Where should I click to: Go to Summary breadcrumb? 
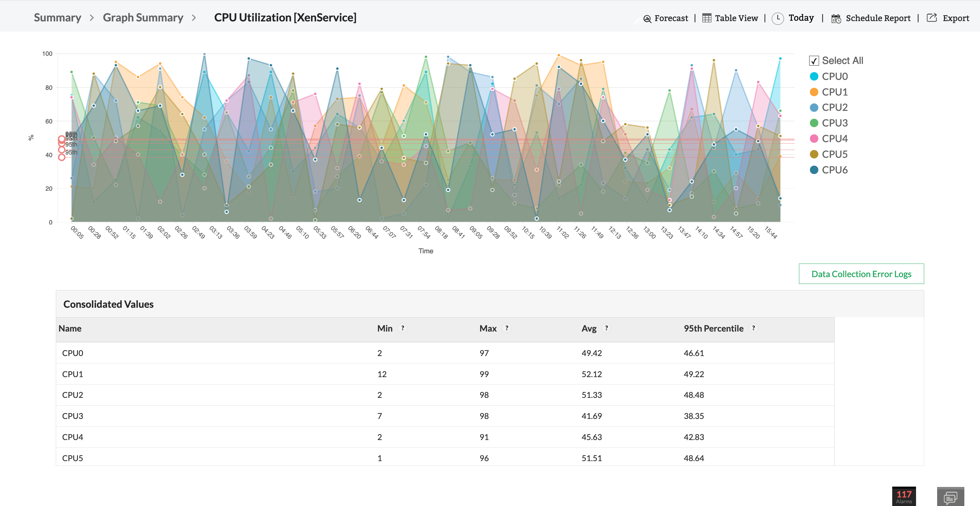point(58,17)
